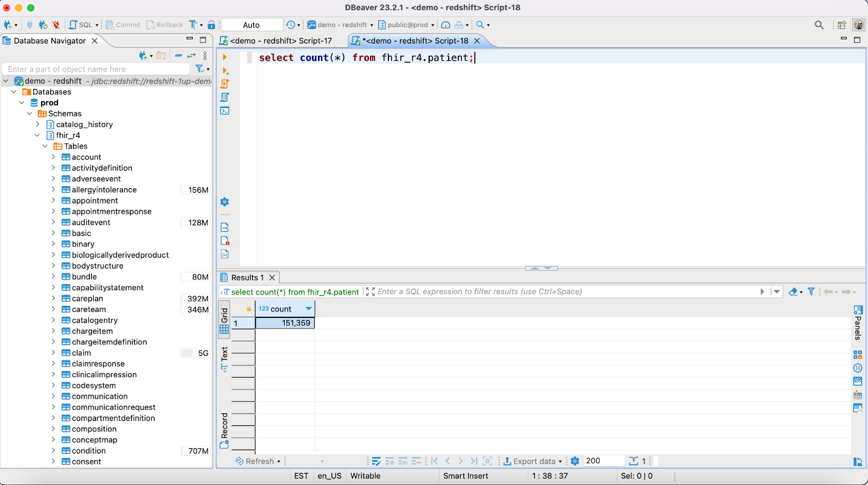This screenshot has width=868, height=485.
Task: Open filter history dropdown in results
Action: [x=777, y=292]
